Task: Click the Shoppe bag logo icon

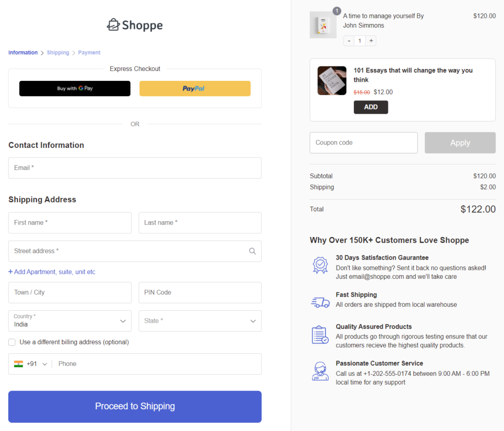Action: [x=114, y=24]
